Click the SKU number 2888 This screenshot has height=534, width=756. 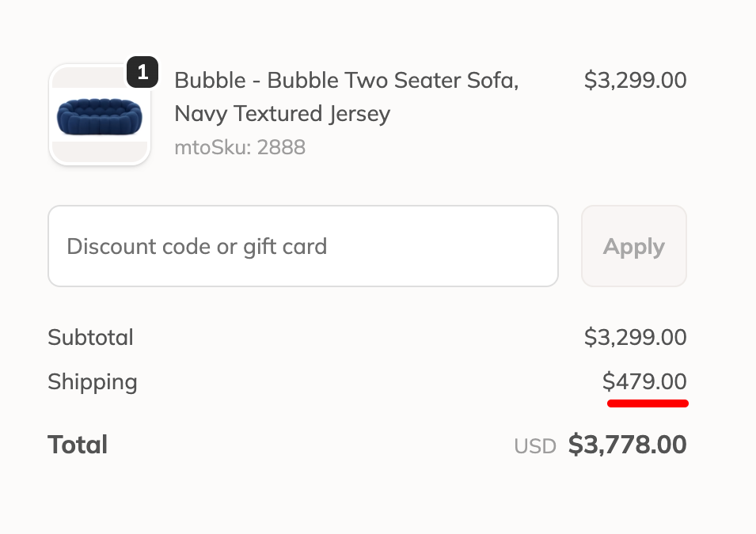281,147
